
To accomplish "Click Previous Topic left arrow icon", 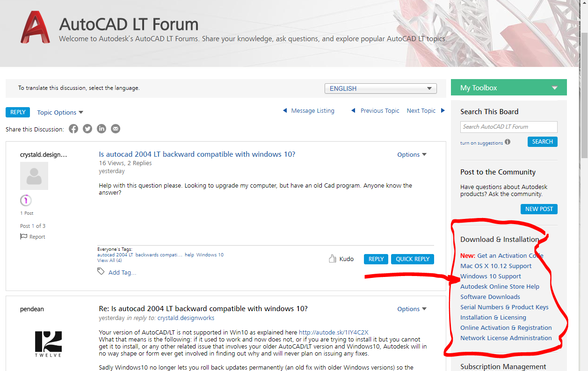I will pos(354,111).
